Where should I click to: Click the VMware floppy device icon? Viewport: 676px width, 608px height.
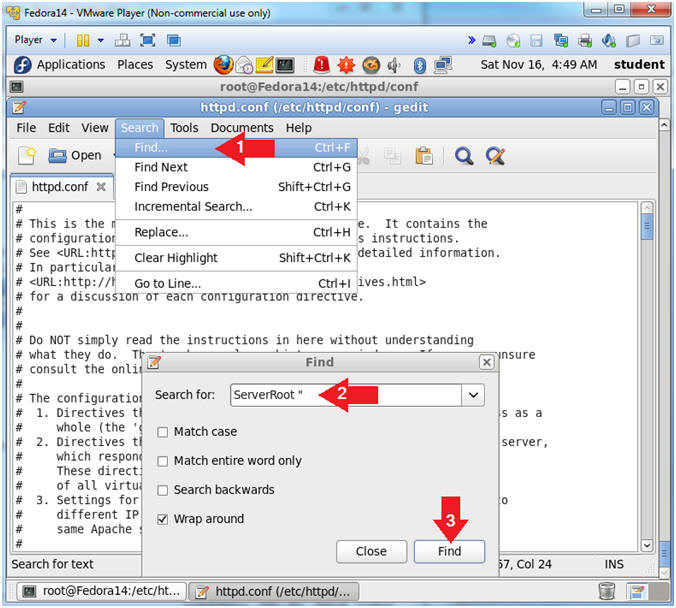pyautogui.click(x=536, y=41)
